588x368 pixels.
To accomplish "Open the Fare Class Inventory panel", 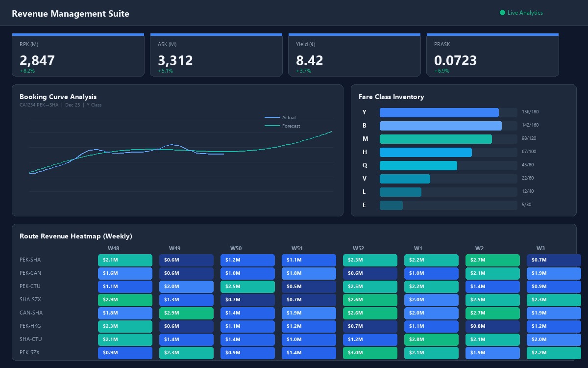I will pyautogui.click(x=392, y=97).
